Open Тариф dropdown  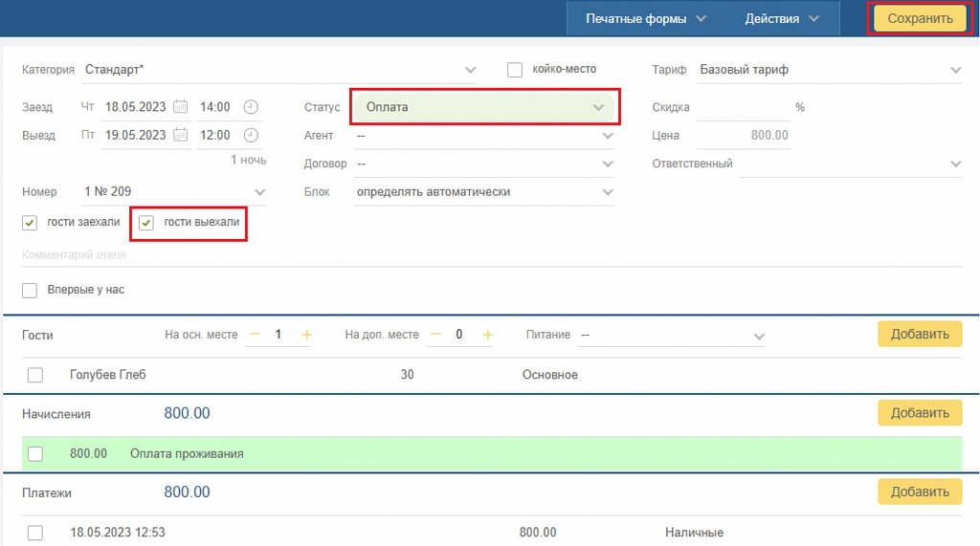[x=830, y=70]
